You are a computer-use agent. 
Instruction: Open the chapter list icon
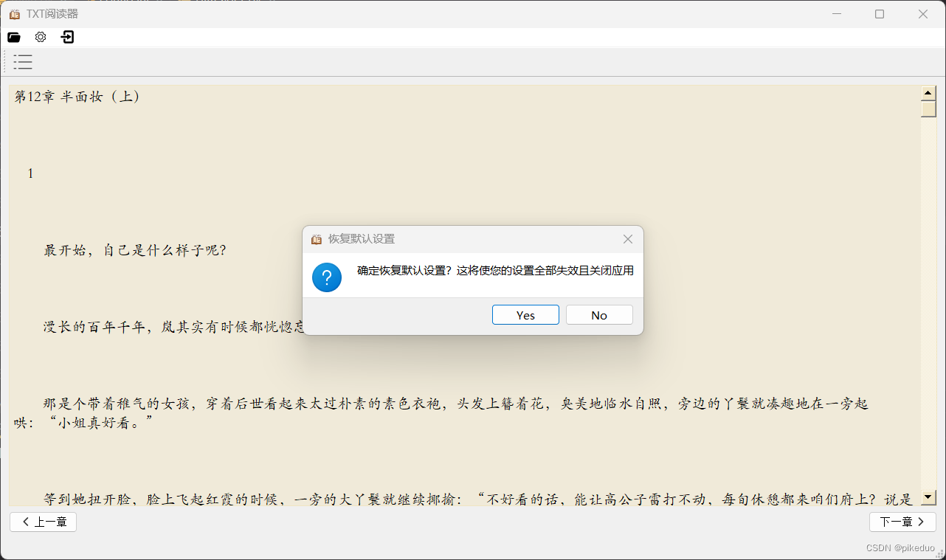(23, 62)
